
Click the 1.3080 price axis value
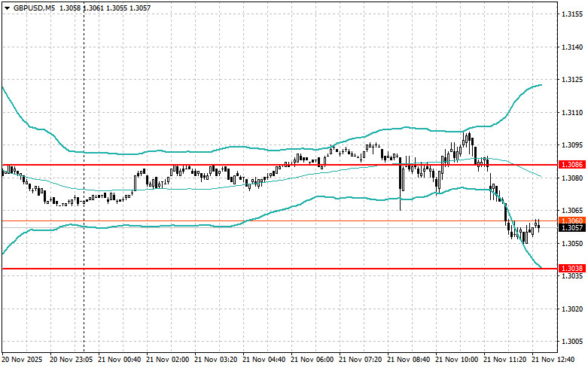pyautogui.click(x=572, y=178)
